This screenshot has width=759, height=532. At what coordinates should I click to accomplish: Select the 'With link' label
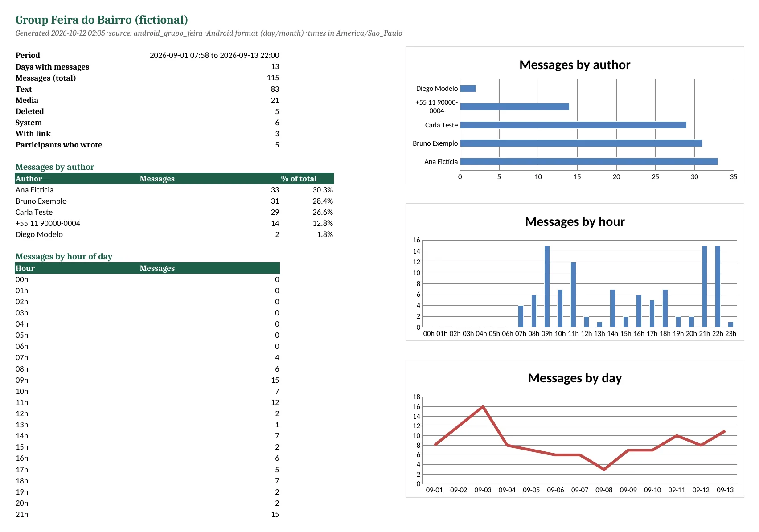click(x=33, y=134)
